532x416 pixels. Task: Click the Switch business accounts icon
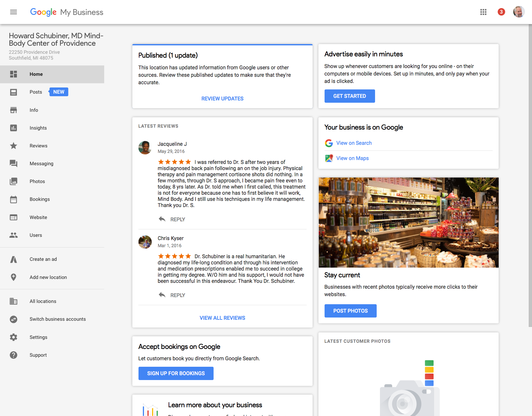14,319
